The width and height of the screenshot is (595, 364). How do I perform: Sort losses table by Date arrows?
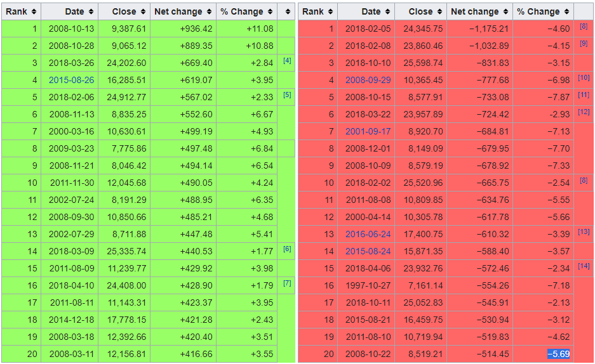click(x=387, y=12)
